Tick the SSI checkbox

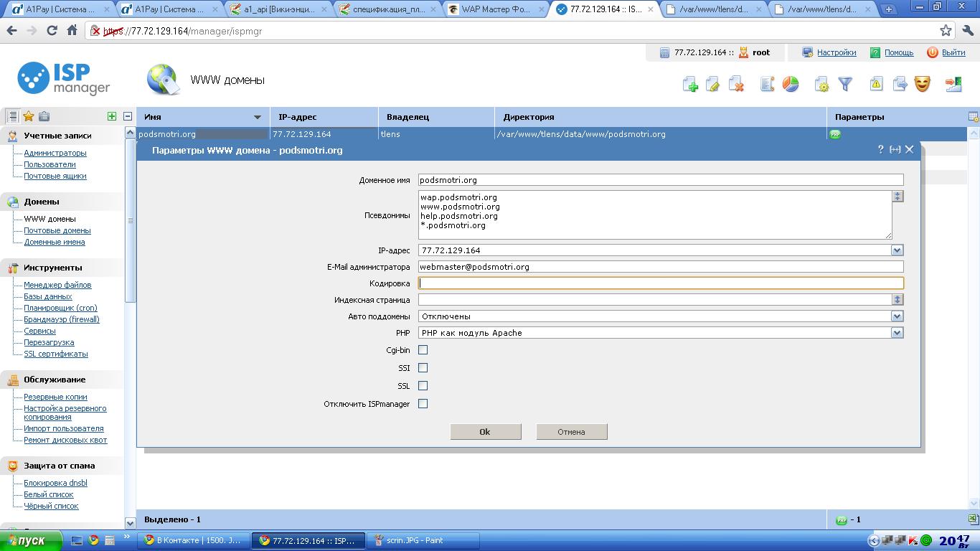click(423, 368)
